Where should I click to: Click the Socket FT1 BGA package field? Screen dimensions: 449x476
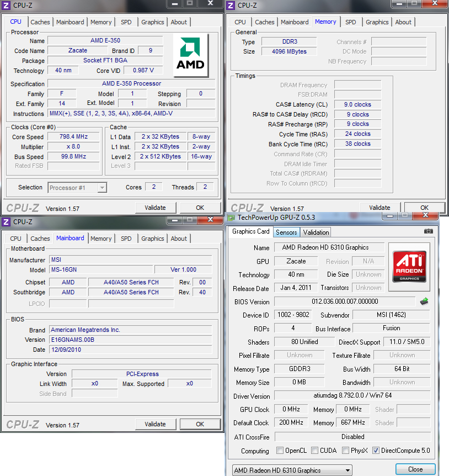pos(105,60)
